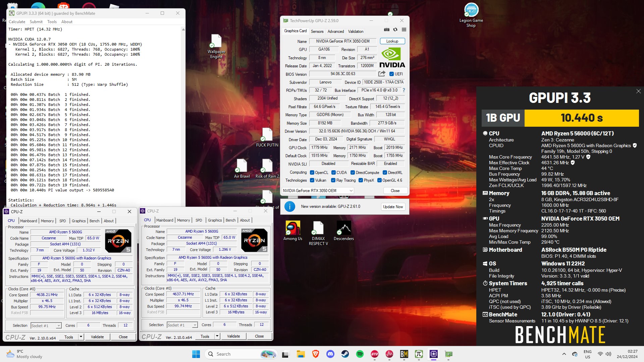Open Calculate menu in GPUPI

pos(17,22)
